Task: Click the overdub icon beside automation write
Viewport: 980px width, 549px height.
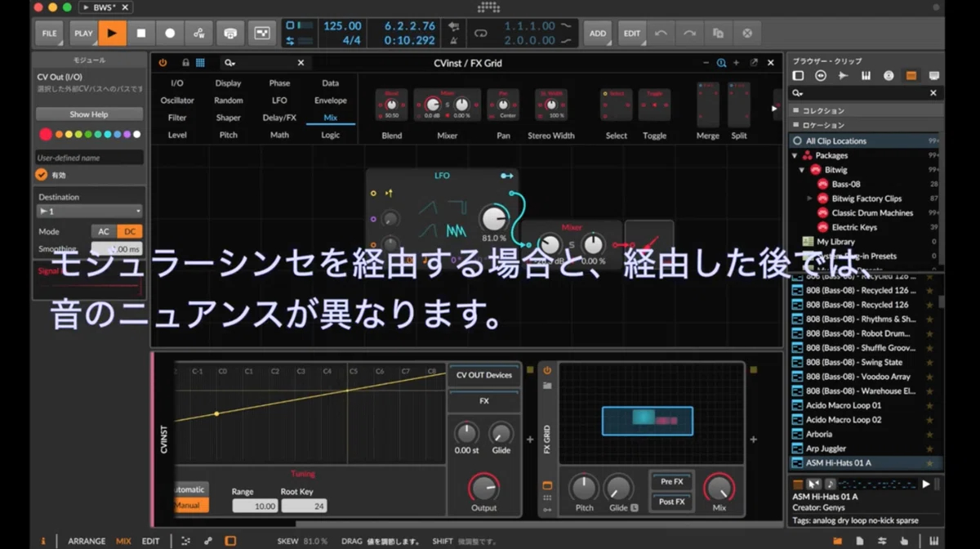Action: (x=231, y=33)
